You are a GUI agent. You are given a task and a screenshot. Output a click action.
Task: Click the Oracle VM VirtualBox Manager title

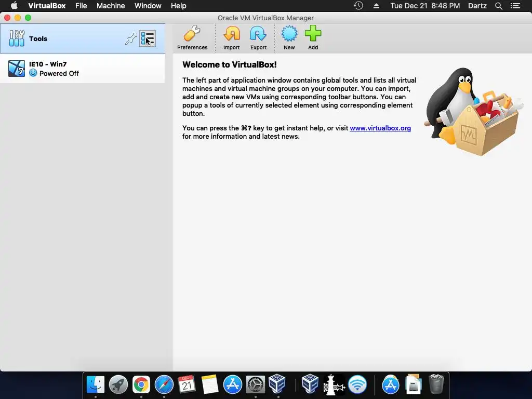point(265,18)
